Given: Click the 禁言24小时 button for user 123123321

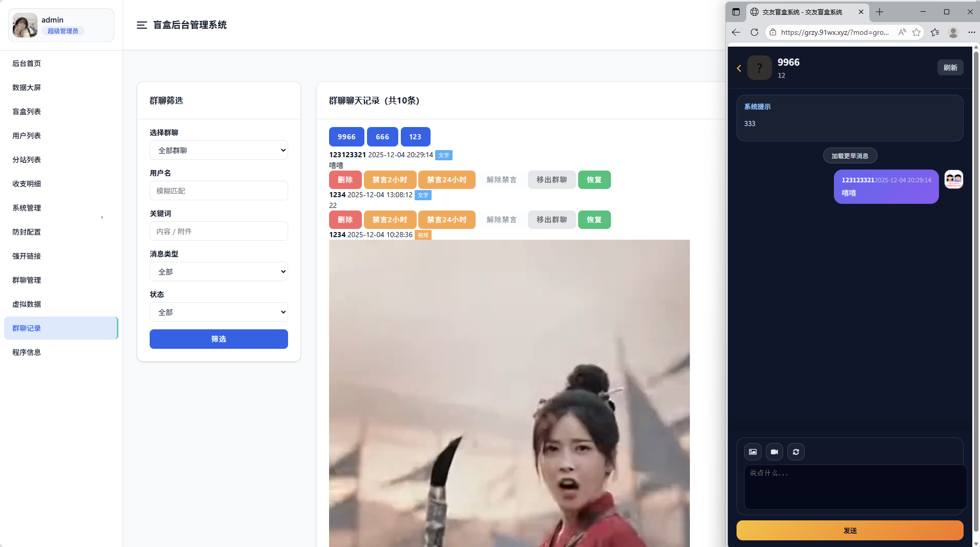Looking at the screenshot, I should (446, 179).
